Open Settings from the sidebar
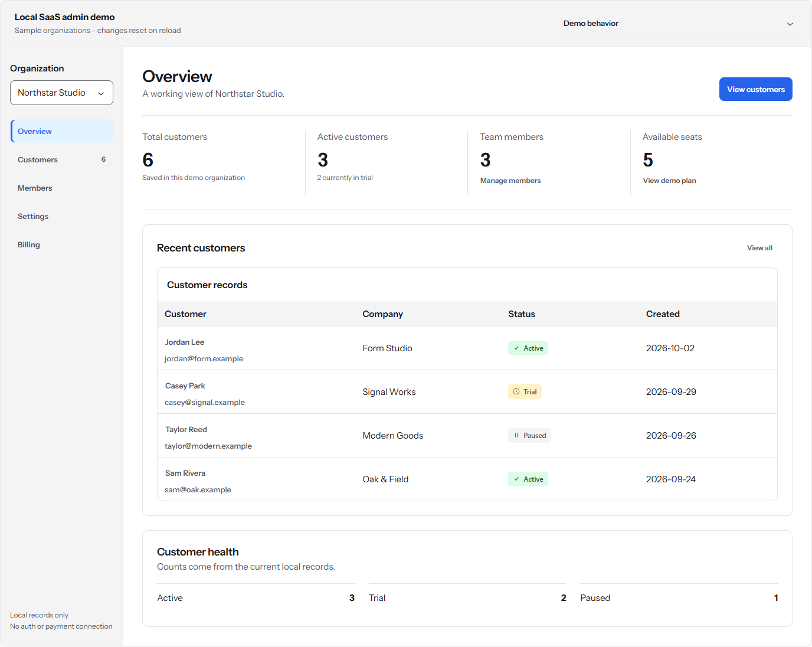 (x=62, y=216)
